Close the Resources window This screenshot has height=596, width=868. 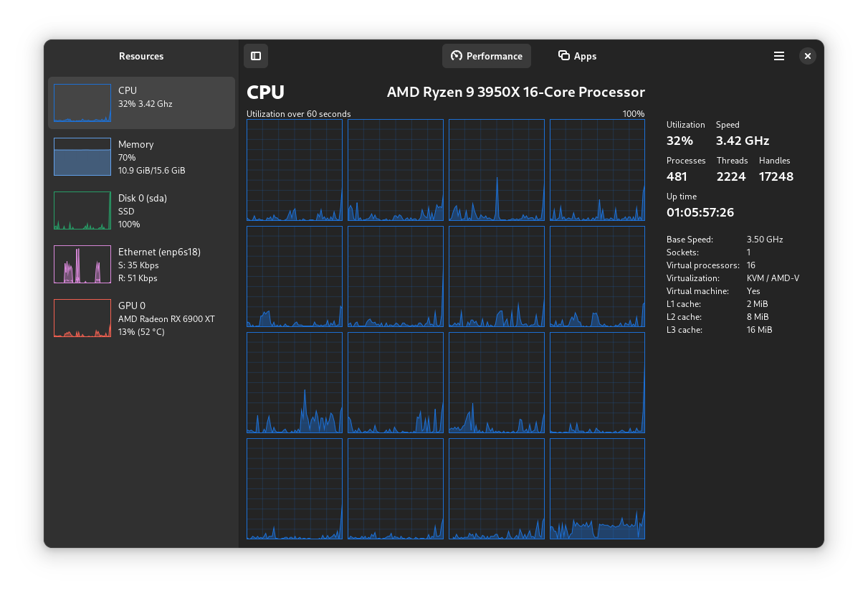[x=808, y=56]
